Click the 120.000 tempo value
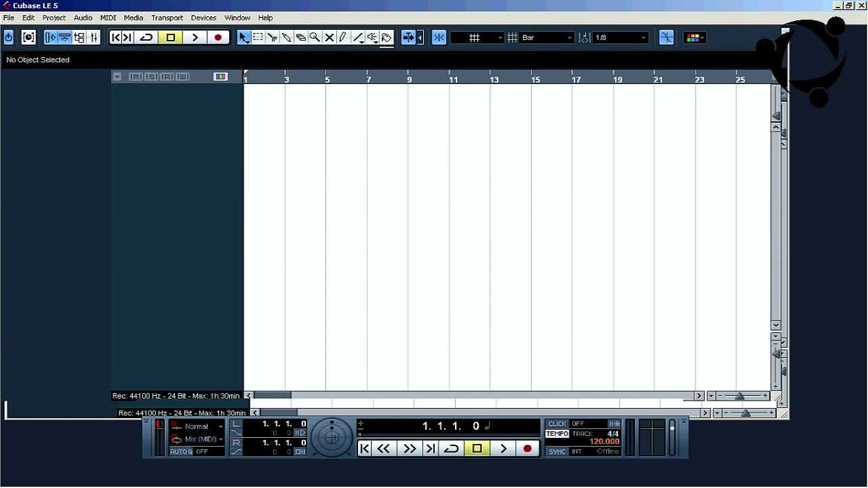The width and height of the screenshot is (868, 488). 604,442
